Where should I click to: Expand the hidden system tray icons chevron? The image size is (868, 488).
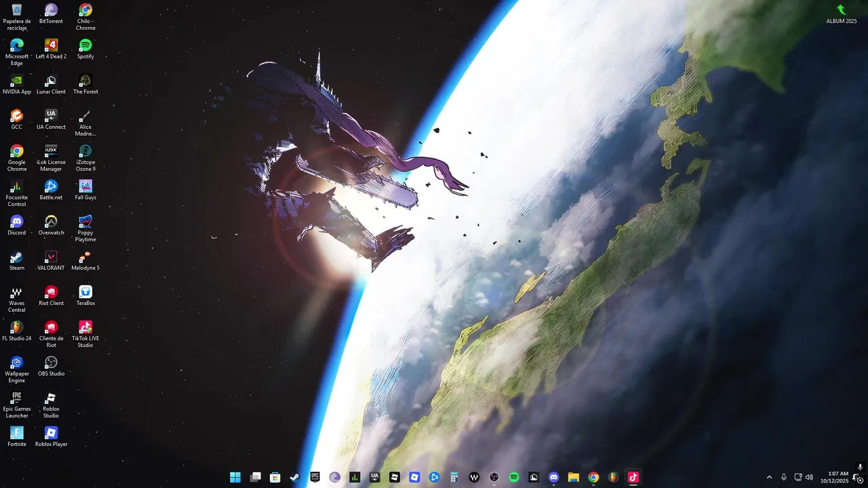[x=769, y=477]
